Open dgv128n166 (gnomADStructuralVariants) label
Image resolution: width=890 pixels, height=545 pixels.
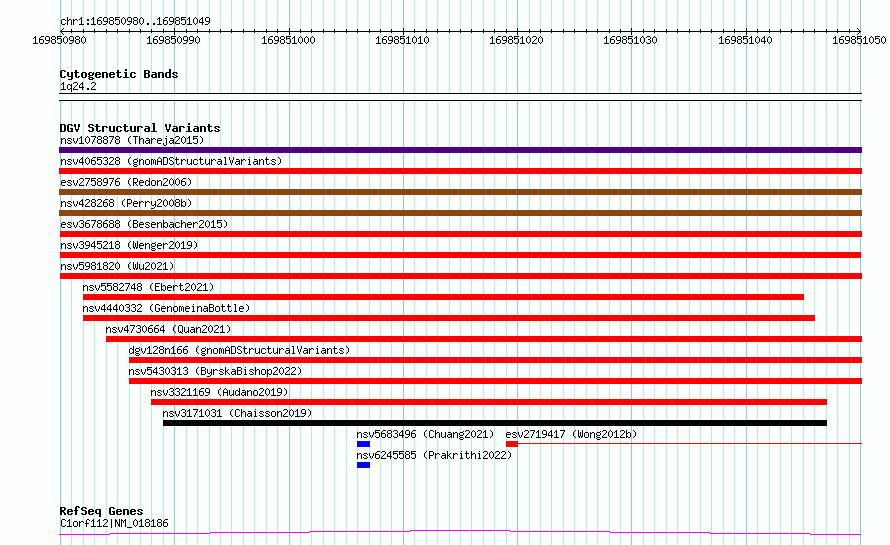coord(239,350)
